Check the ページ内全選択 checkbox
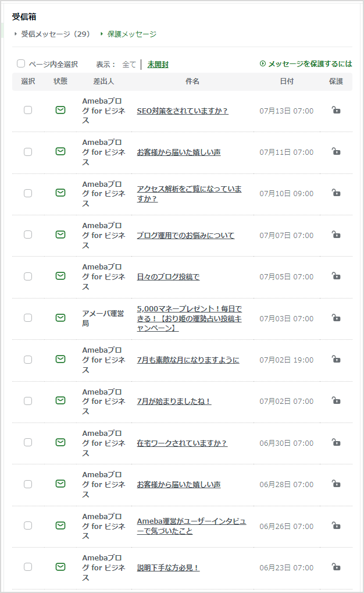Screen dimensions: 364x593 (21, 63)
